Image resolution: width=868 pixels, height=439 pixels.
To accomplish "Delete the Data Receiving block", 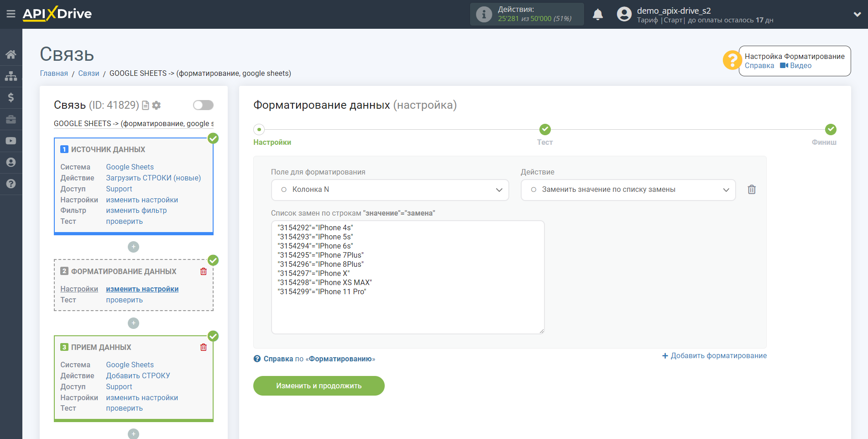I will coord(204,347).
